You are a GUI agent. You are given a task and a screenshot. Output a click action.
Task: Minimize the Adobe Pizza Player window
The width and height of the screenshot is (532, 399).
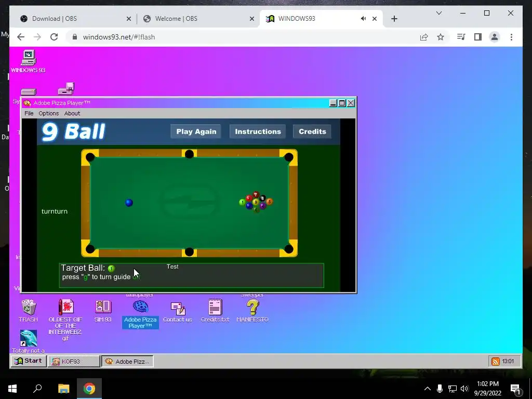pos(333,103)
